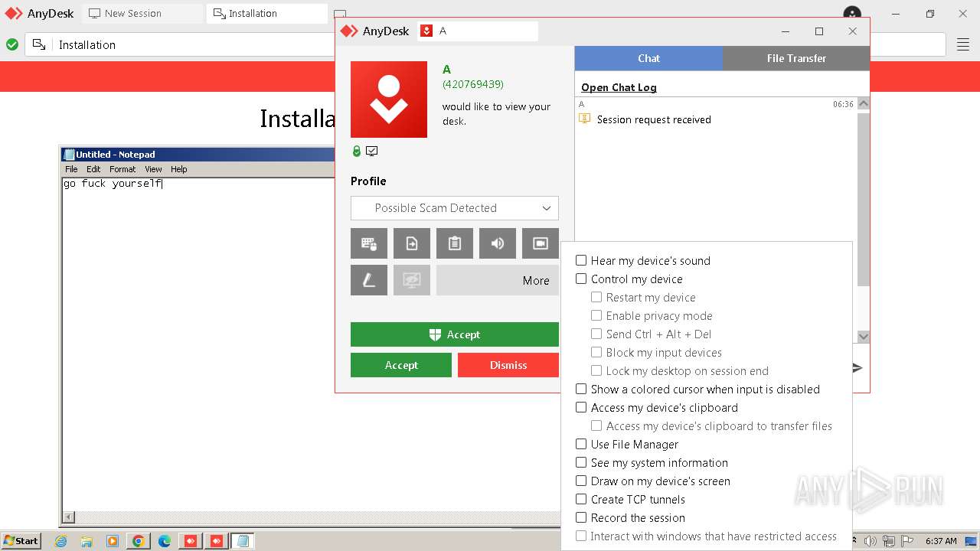Screen dimensions: 980x551
Task: Check Block my input devices option
Action: coord(596,352)
